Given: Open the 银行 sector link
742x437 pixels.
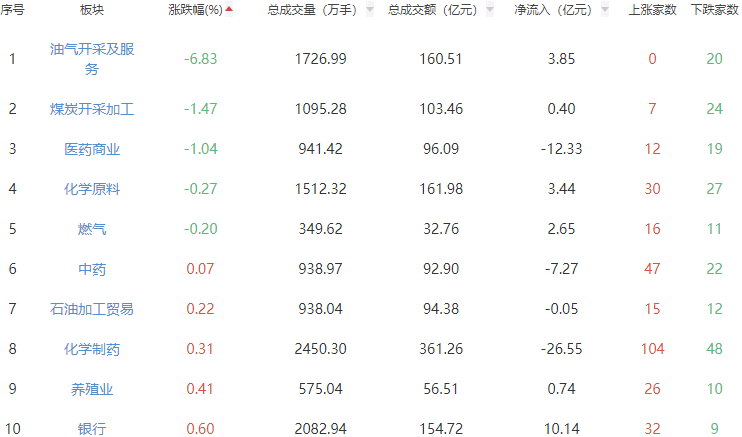Looking at the screenshot, I should point(92,428).
